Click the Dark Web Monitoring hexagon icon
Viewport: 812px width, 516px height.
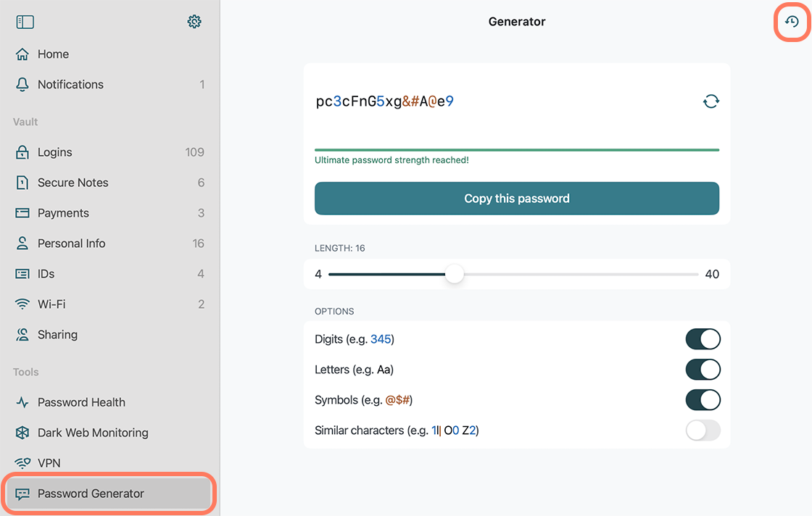tap(22, 433)
